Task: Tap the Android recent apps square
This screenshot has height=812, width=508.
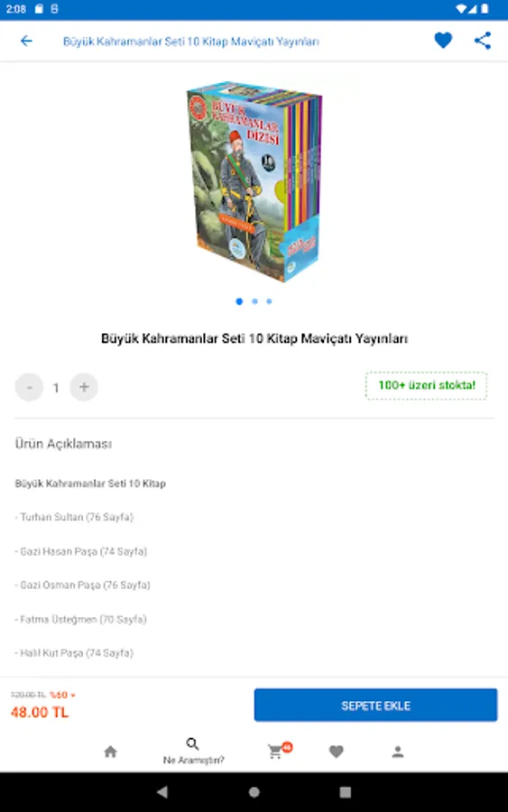Action: (346, 792)
